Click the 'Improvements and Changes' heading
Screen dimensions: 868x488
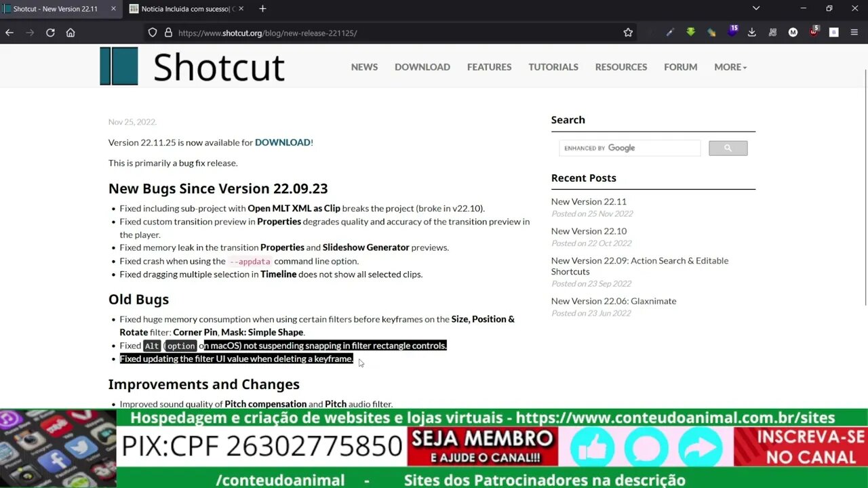pos(203,384)
